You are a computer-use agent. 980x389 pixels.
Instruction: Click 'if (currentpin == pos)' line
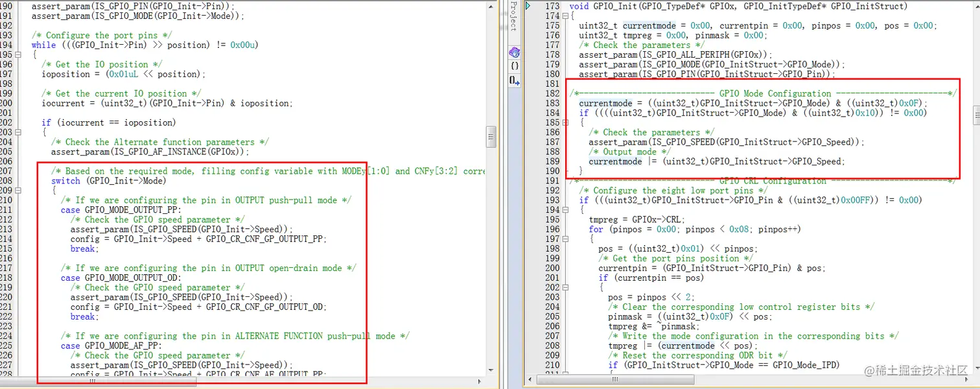point(651,278)
